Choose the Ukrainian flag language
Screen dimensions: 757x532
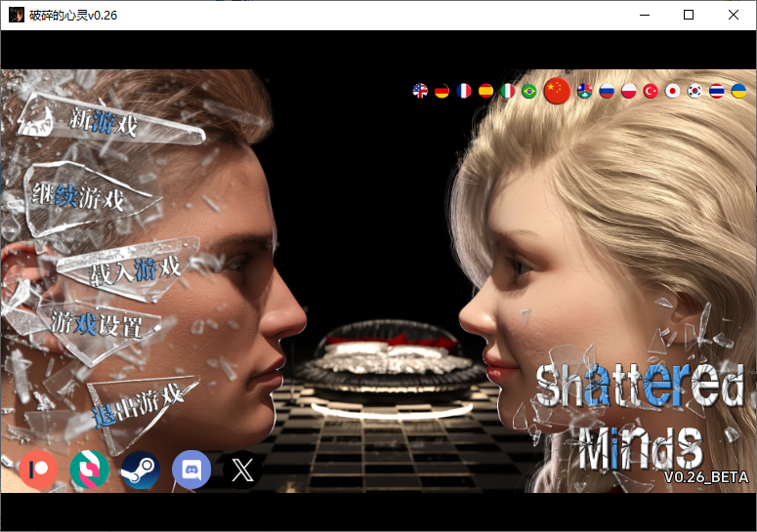coord(739,91)
